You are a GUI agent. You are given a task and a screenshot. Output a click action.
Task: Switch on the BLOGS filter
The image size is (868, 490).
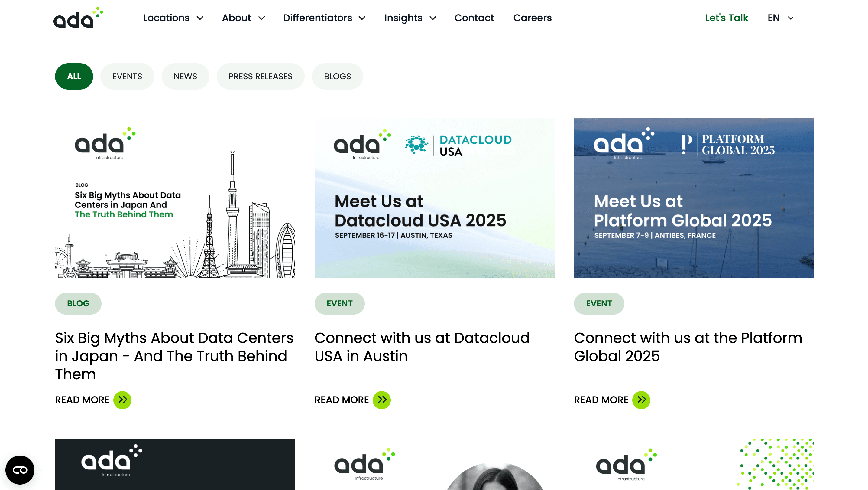pyautogui.click(x=337, y=76)
